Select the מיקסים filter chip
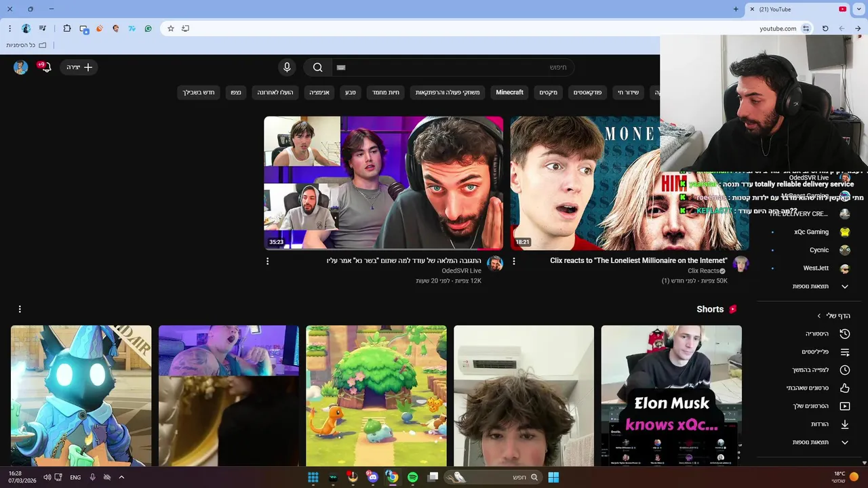 [x=548, y=92]
